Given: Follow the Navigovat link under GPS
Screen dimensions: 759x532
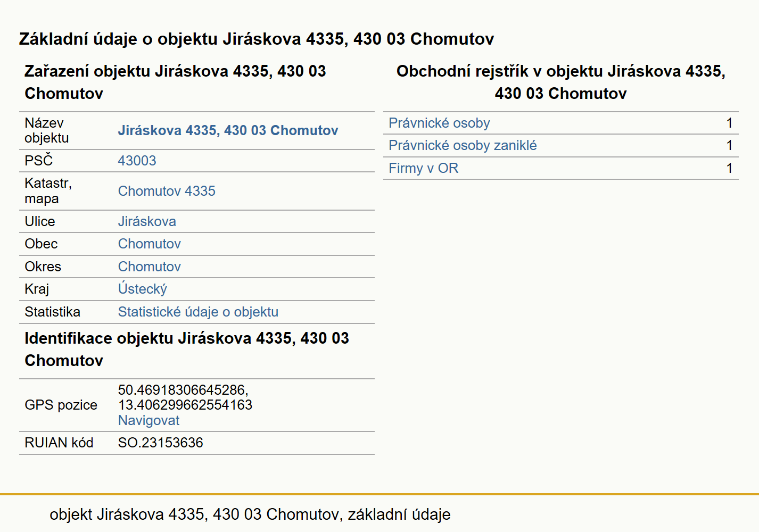Looking at the screenshot, I should click(148, 420).
